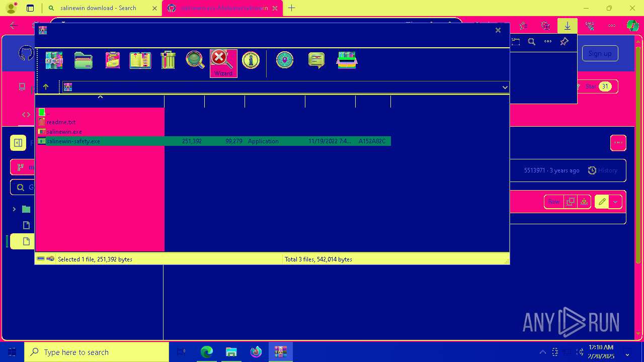Screen dimensions: 644x362
Task: Go up one level in WinRAR
Action: pyautogui.click(x=46, y=87)
